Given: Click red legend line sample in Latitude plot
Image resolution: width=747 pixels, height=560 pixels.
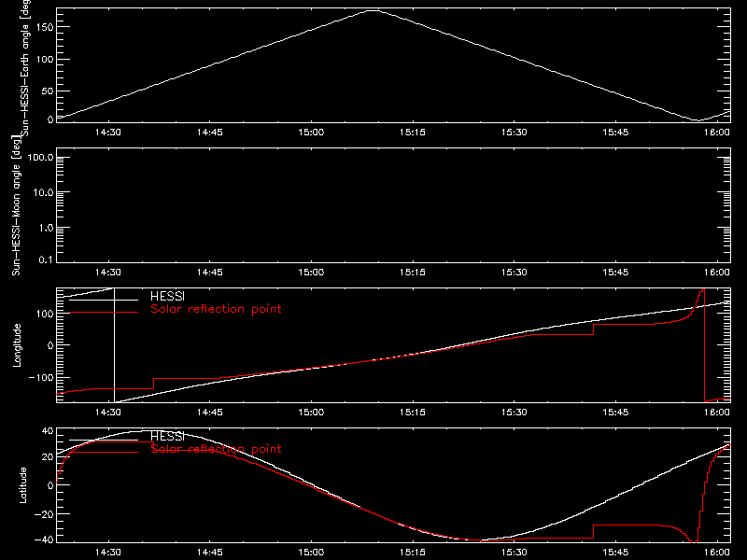Looking at the screenshot, I should 104,452.
